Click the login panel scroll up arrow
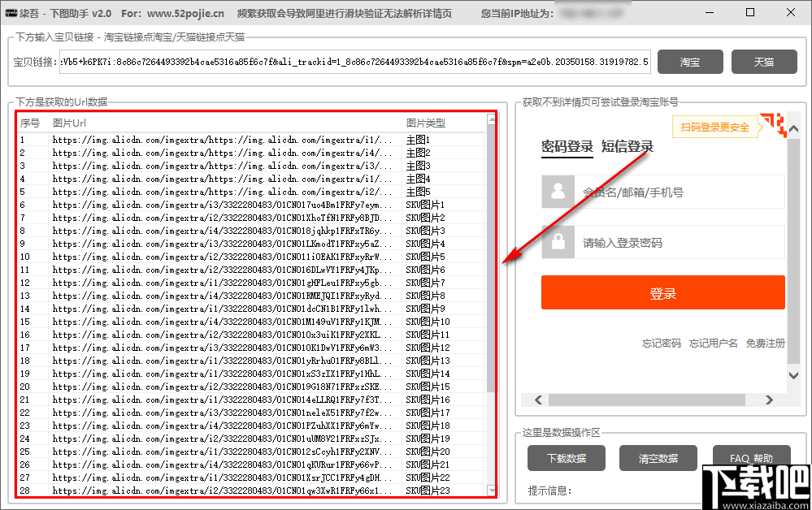The width and height of the screenshot is (812, 510). click(793, 128)
